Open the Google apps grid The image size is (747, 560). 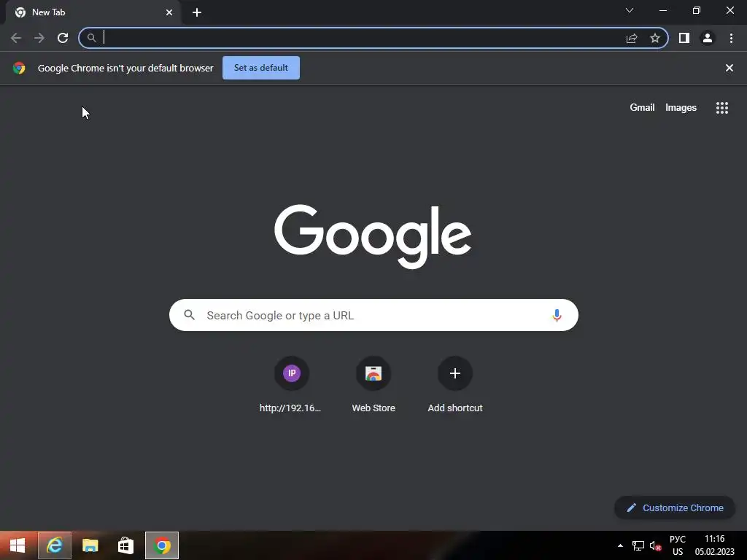pos(722,108)
